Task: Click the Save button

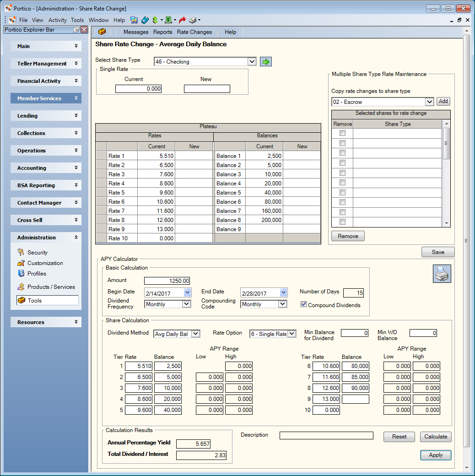Action: (x=438, y=252)
